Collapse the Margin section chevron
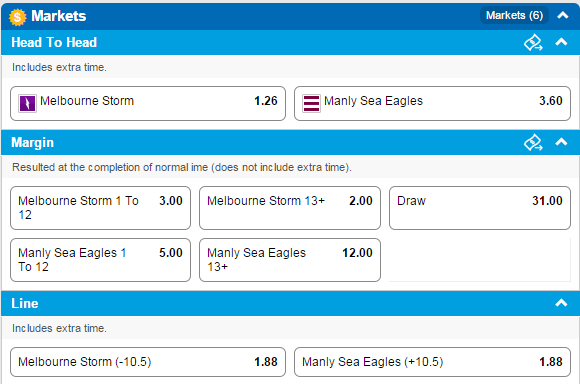This screenshot has width=580, height=384. [x=561, y=142]
